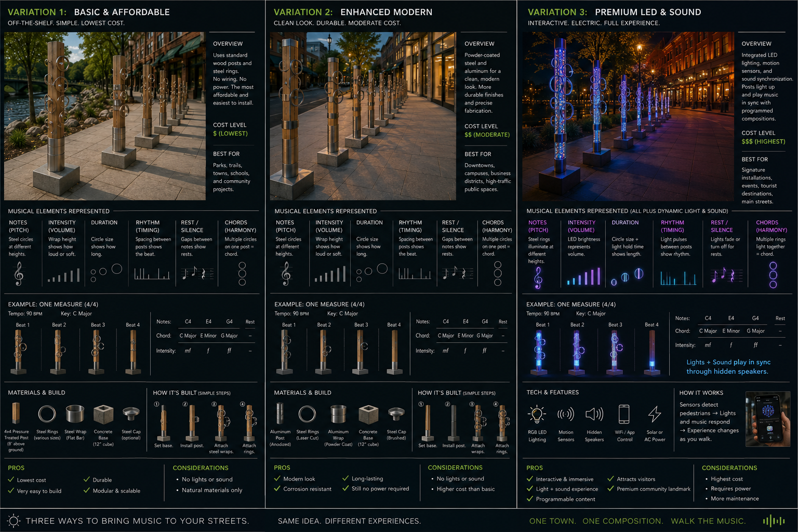Click the 'Interactive & immersive' pro
Image resolution: width=798 pixels, height=532 pixels.
[564, 479]
